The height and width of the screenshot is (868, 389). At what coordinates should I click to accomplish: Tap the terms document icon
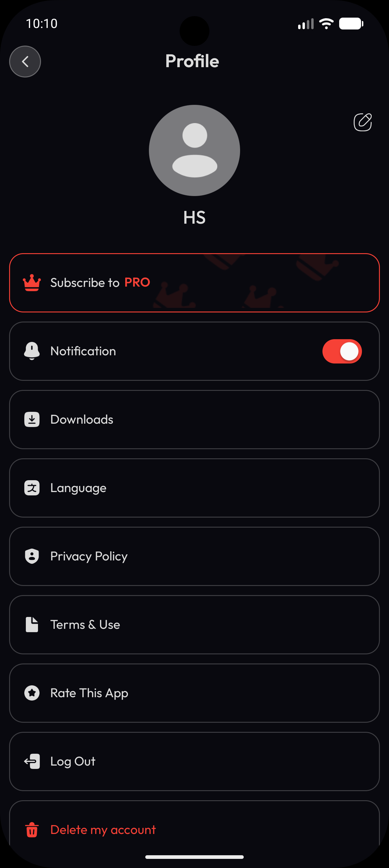click(x=32, y=625)
